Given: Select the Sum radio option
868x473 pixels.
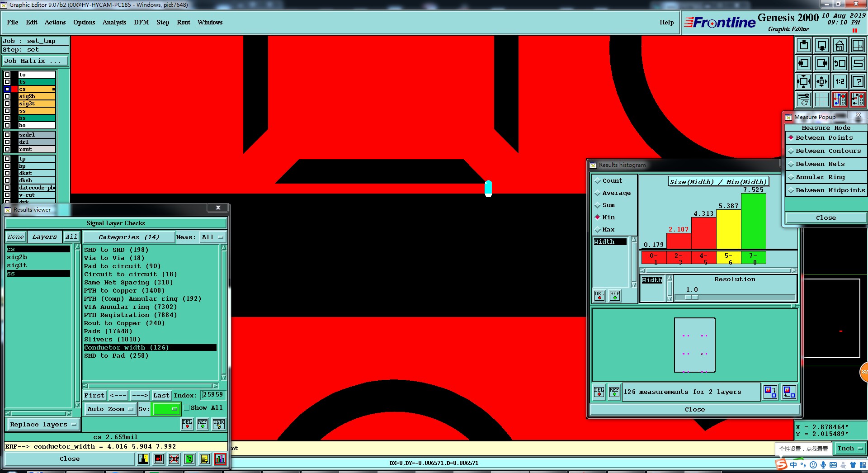Looking at the screenshot, I should (604, 205).
